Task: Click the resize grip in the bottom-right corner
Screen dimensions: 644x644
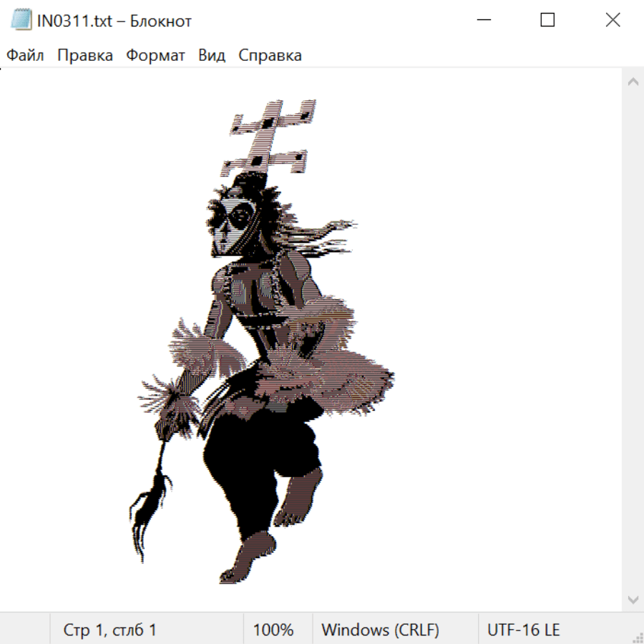Action: coord(637,637)
